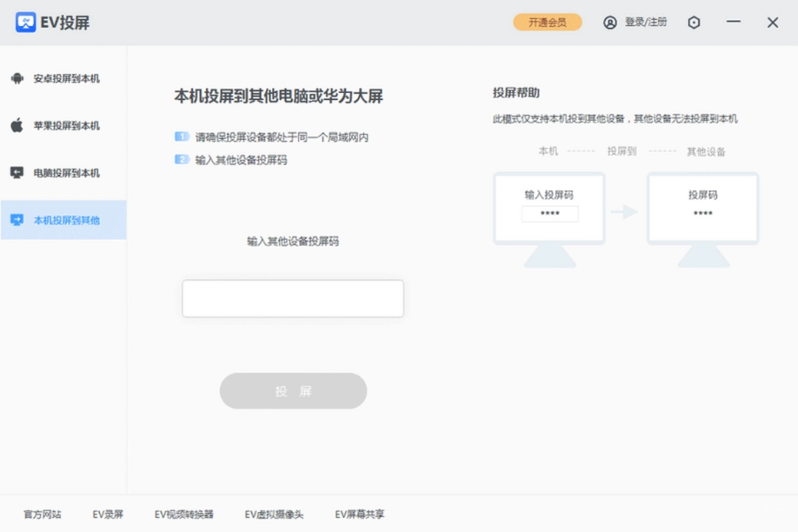Click the 开通会员 membership button
Screen dimensions: 798x532
tap(547, 22)
